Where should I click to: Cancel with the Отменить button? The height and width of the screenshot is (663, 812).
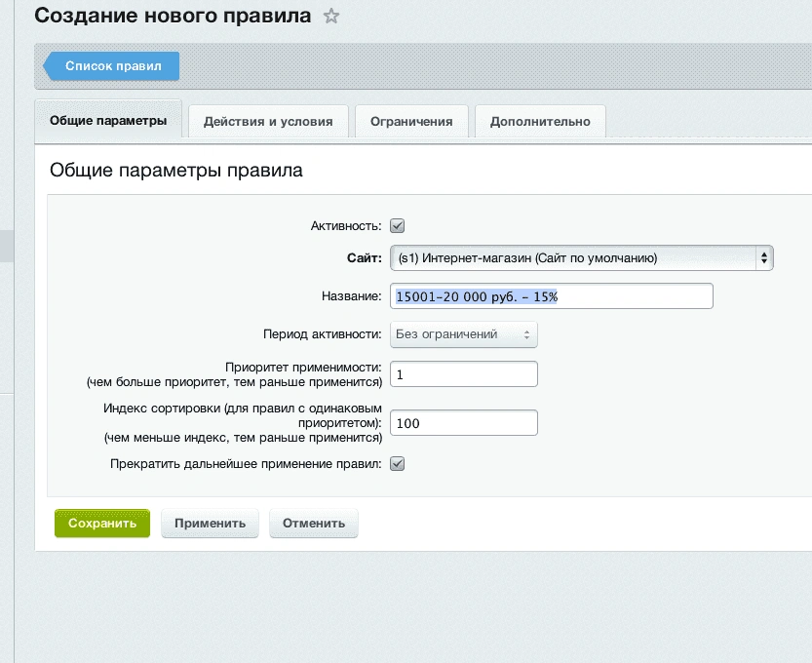click(x=313, y=524)
